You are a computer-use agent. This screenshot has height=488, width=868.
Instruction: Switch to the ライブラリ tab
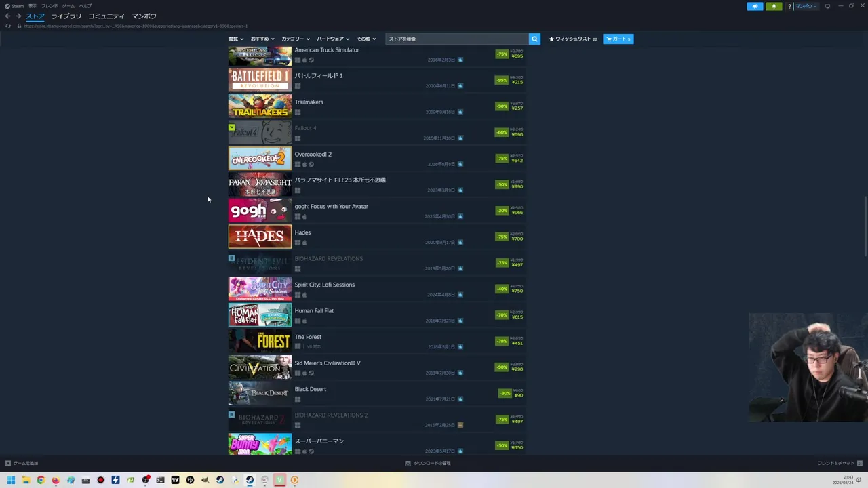66,16
